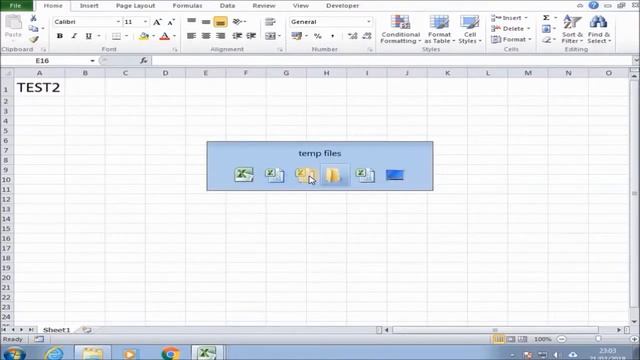This screenshot has width=640, height=360.
Task: Click the Copy icon
Action: [x=33, y=29]
